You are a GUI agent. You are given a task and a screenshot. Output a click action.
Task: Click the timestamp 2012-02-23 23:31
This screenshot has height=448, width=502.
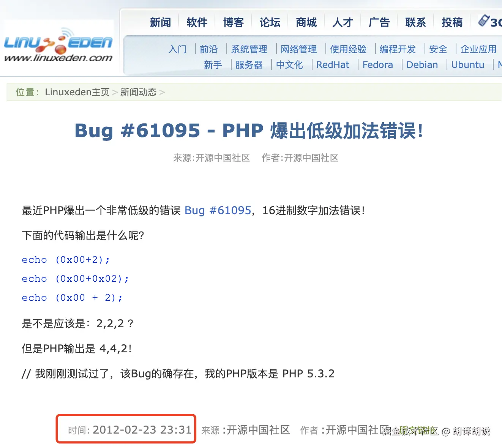coord(142,430)
